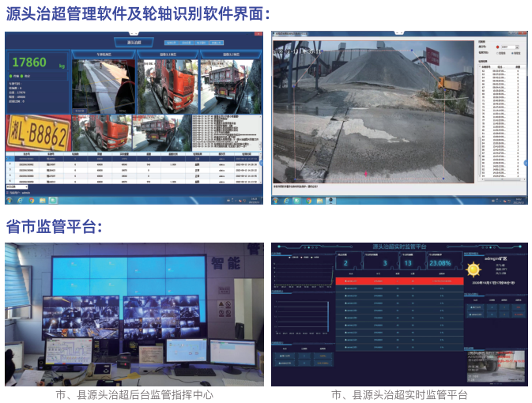The height and width of the screenshot is (403, 532).
Task: Select header of camera 2 video panel
Action: coord(232,55)
